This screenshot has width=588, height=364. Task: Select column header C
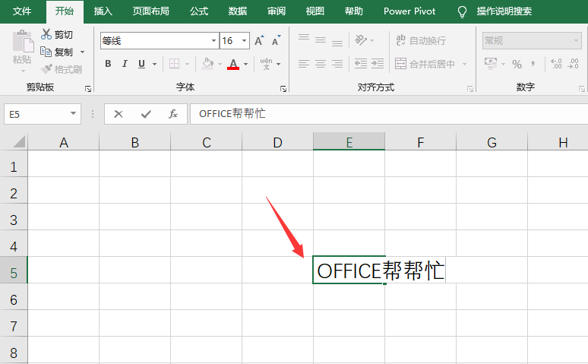pos(206,142)
